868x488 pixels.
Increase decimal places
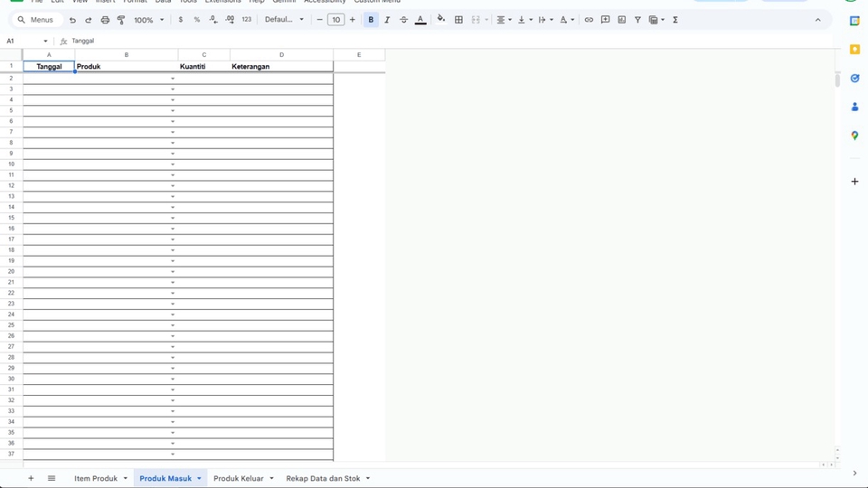(230, 20)
